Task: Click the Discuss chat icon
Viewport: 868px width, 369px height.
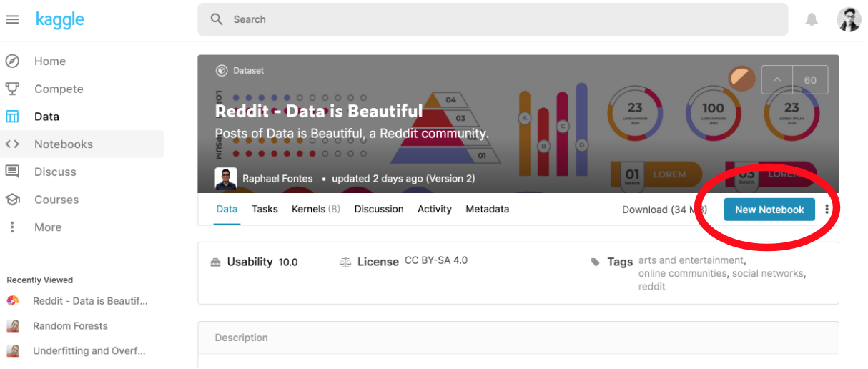Action: point(12,172)
